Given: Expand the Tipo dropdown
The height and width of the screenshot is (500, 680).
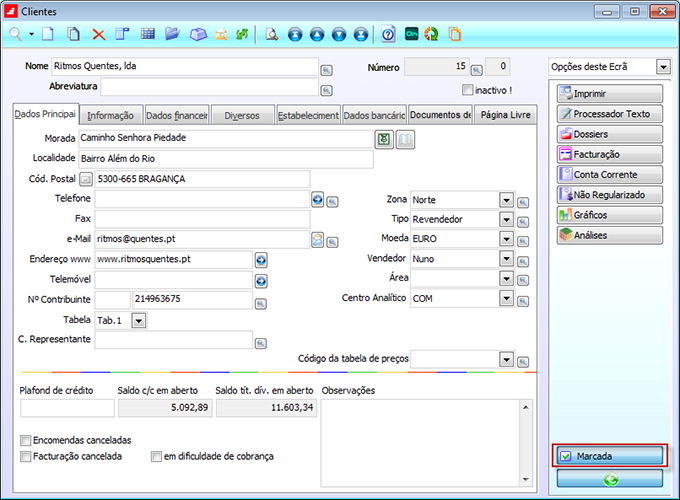Looking at the screenshot, I should 506,219.
